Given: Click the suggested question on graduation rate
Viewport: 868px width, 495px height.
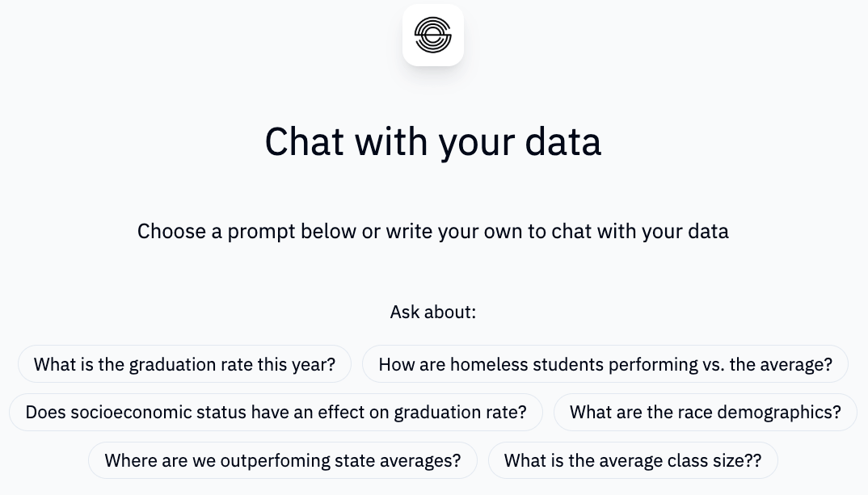Looking at the screenshot, I should 183,364.
